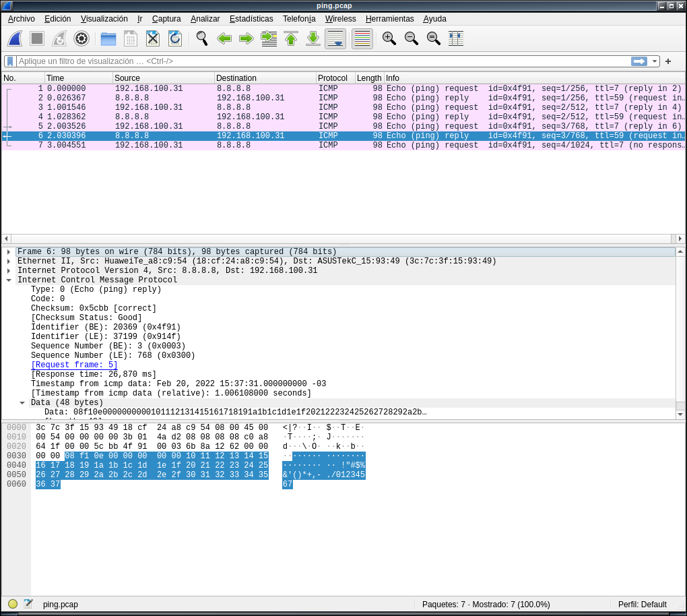Open the expert information indicator in status bar

(13, 604)
